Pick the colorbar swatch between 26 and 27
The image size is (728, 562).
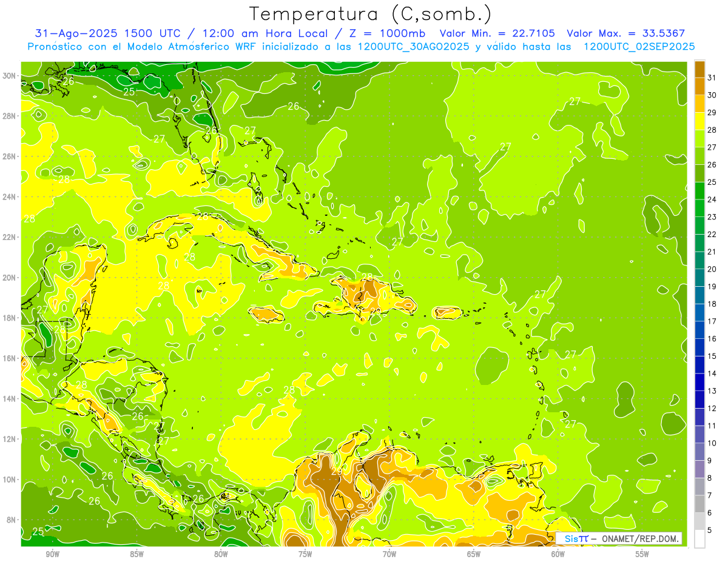point(699,156)
